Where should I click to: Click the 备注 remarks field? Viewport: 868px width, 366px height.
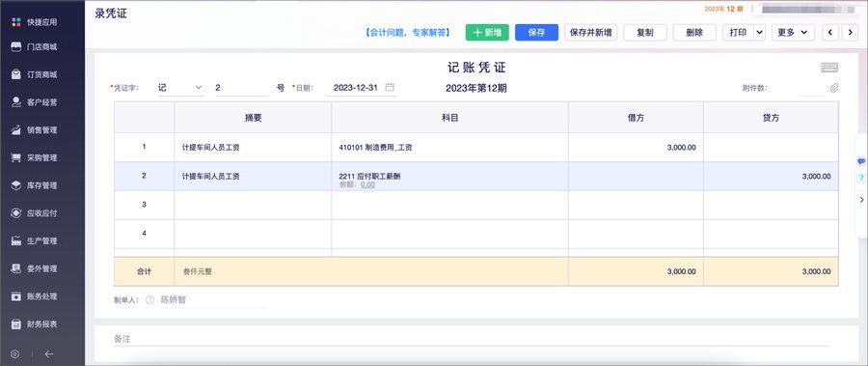[471, 339]
